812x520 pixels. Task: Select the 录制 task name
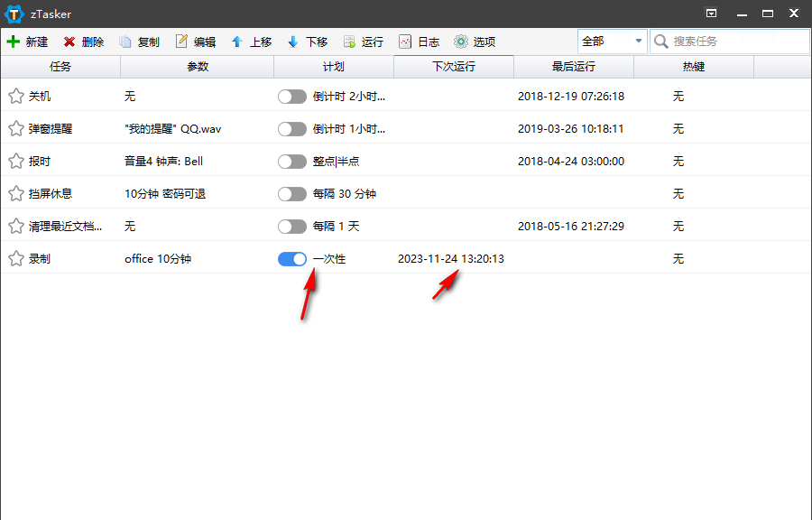tap(40, 259)
